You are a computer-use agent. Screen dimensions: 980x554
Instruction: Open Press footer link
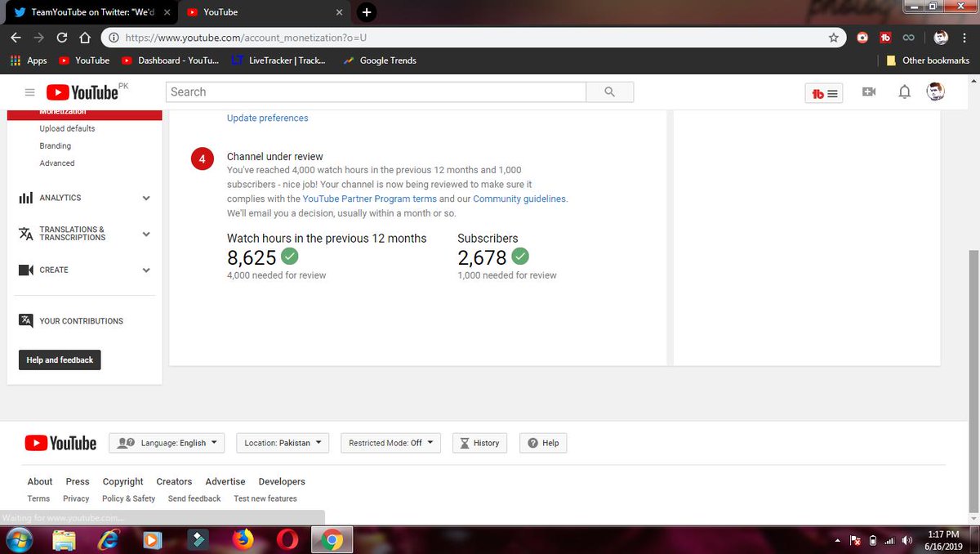[78, 481]
